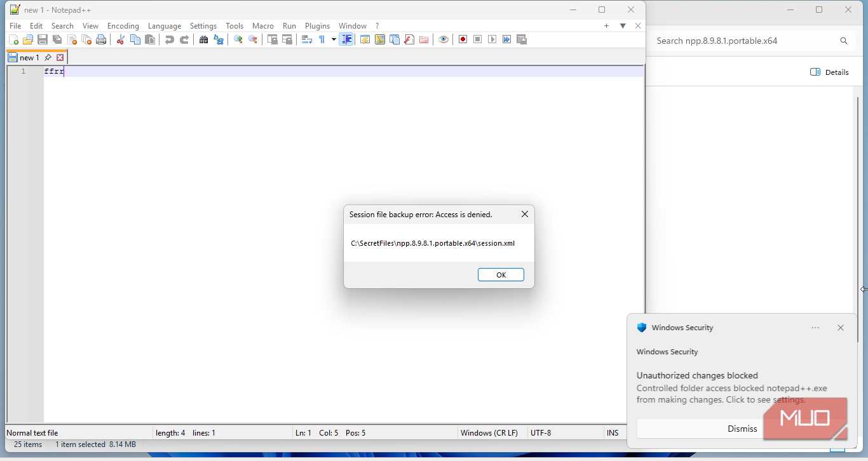Click the Details button in the Explorer window

[829, 72]
